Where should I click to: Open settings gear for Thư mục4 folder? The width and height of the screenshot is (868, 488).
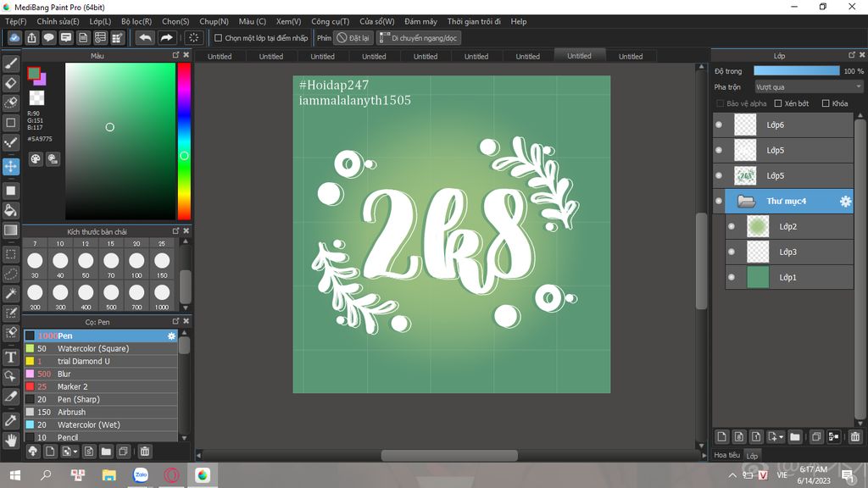845,202
